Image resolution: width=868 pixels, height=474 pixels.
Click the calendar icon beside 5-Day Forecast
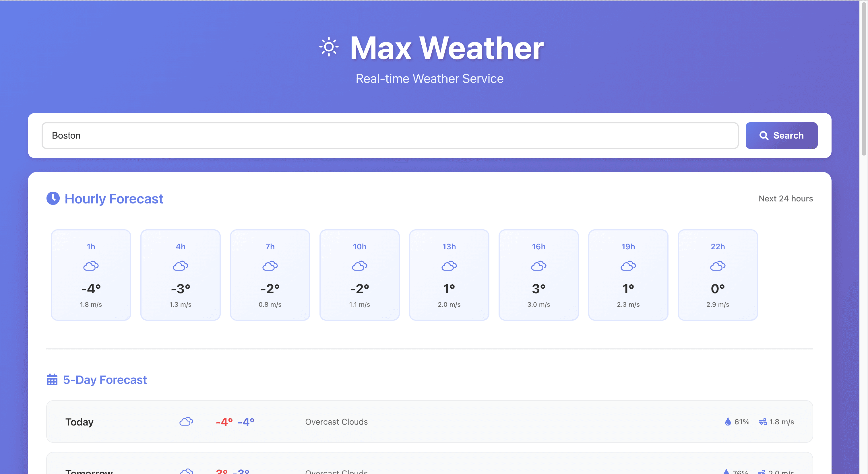(53, 380)
